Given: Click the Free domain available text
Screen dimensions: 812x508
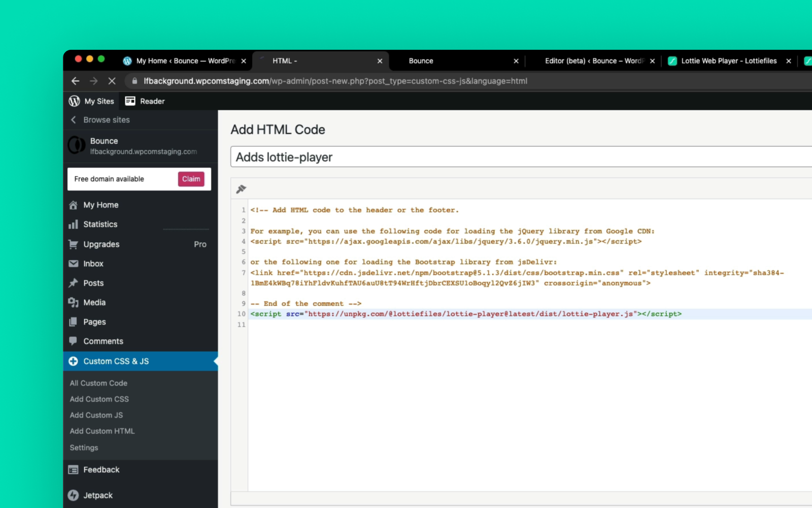Looking at the screenshot, I should pyautogui.click(x=109, y=179).
